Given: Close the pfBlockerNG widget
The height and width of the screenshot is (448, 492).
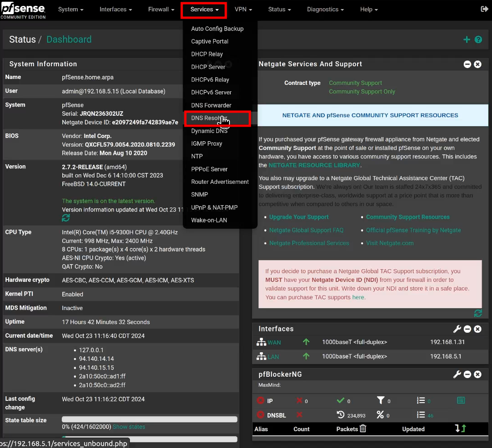Looking at the screenshot, I should click(x=477, y=374).
